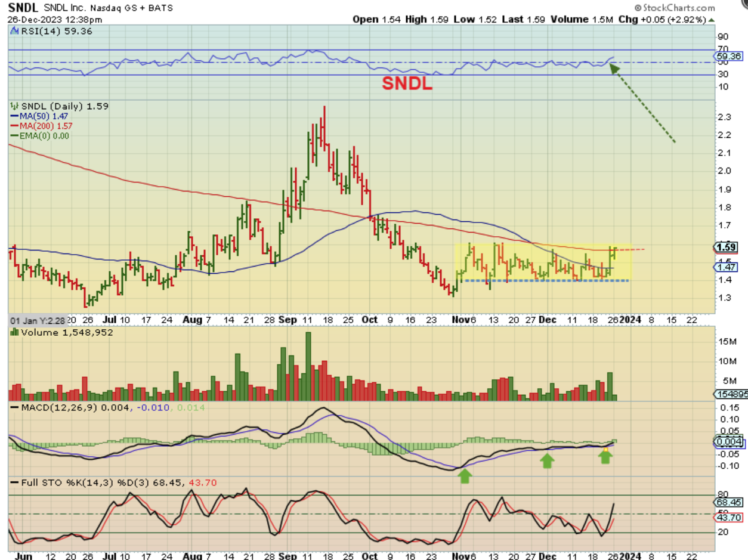Click the 1.3 price axis label
The width and height of the screenshot is (748, 560).
tap(725, 297)
